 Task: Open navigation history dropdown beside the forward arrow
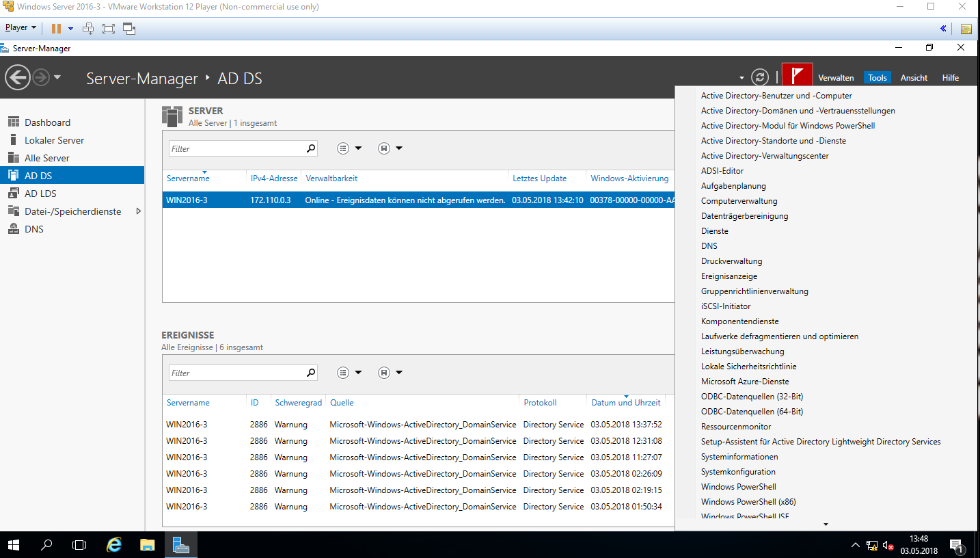57,77
